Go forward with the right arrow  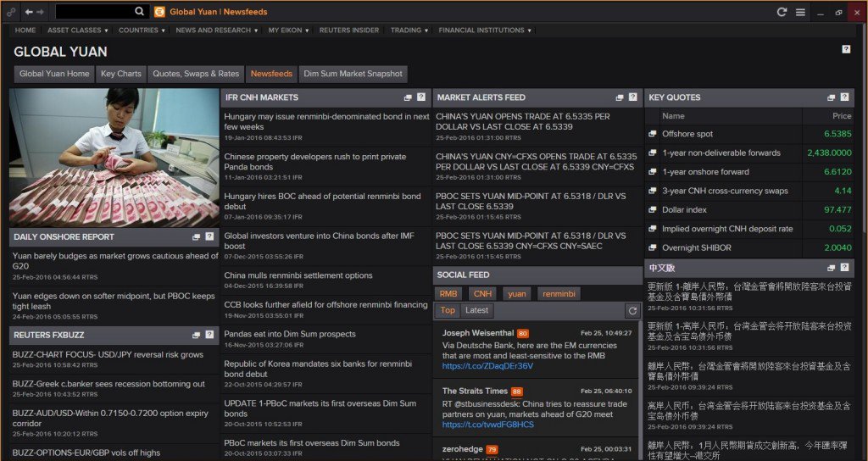[40, 12]
